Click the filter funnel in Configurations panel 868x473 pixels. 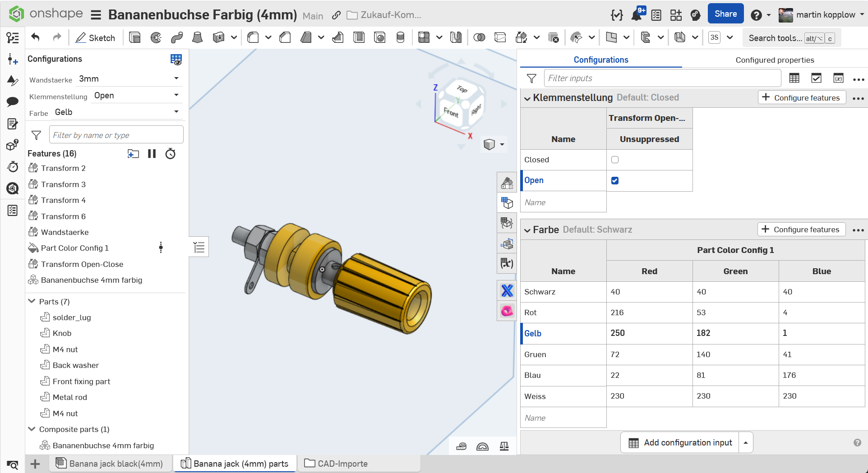click(x=531, y=78)
